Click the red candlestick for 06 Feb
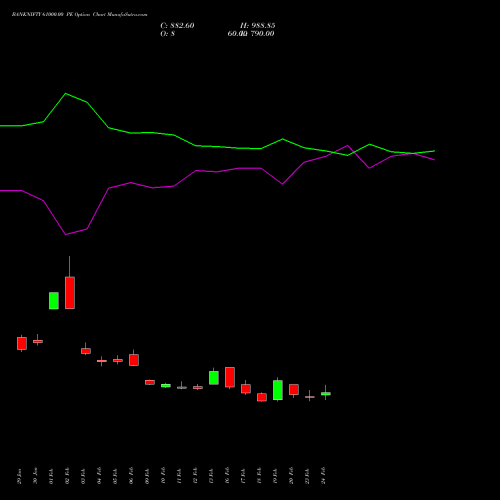 pos(134,360)
